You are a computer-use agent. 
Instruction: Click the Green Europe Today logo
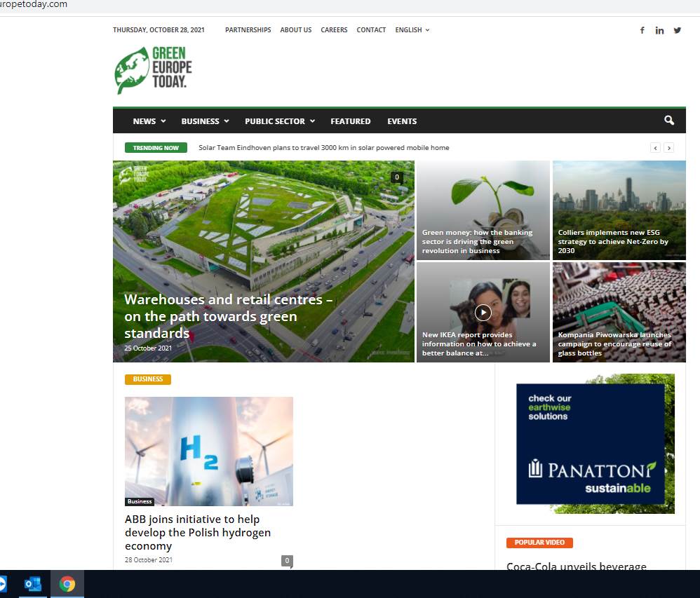(x=153, y=70)
